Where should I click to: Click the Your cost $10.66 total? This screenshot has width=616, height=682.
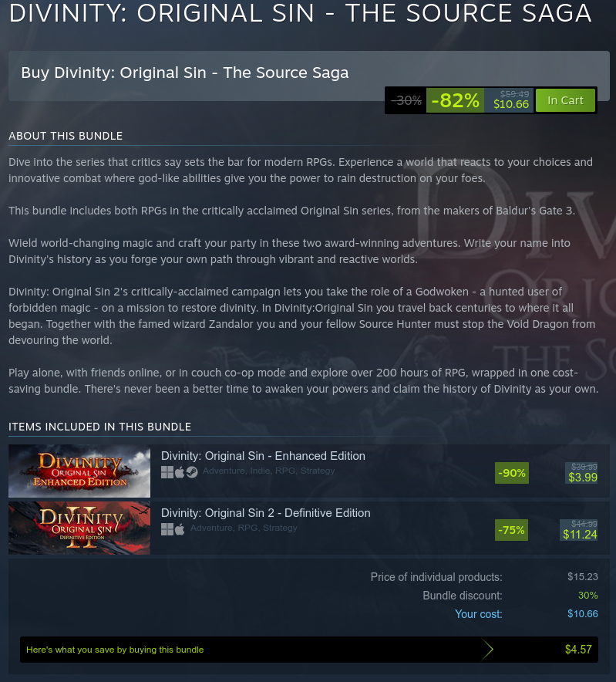coord(583,613)
